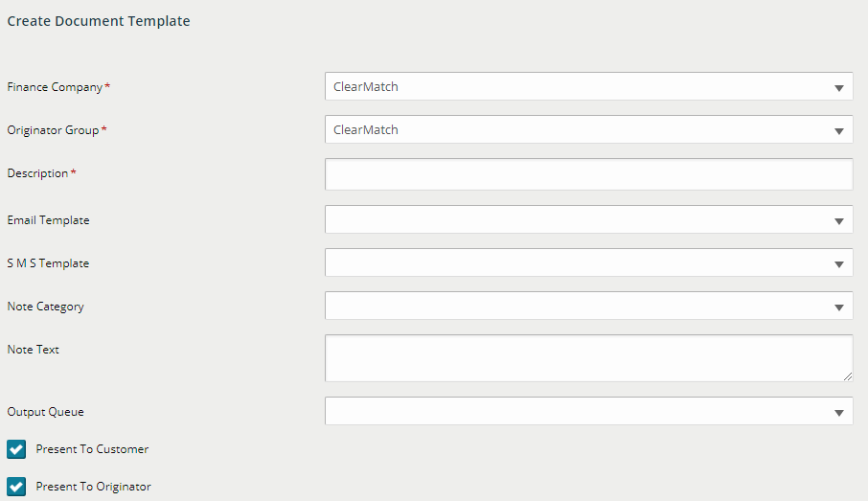Expand the Originator Group dropdown arrow
The width and height of the screenshot is (868, 501).
(838, 130)
